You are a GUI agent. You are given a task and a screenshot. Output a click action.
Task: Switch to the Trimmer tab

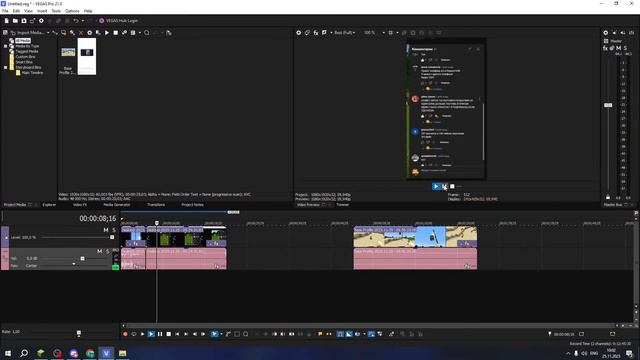coord(342,204)
